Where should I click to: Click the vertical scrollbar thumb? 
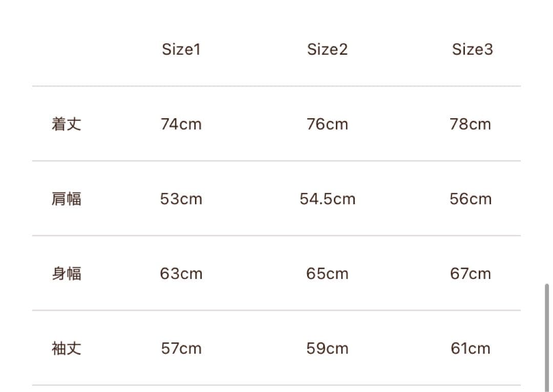pyautogui.click(x=547, y=337)
